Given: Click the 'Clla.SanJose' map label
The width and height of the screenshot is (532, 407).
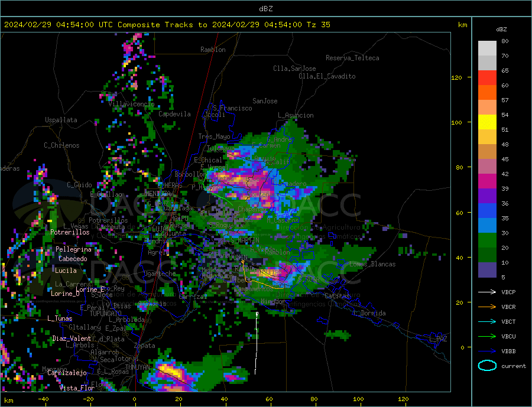Looking at the screenshot, I should tap(294, 69).
